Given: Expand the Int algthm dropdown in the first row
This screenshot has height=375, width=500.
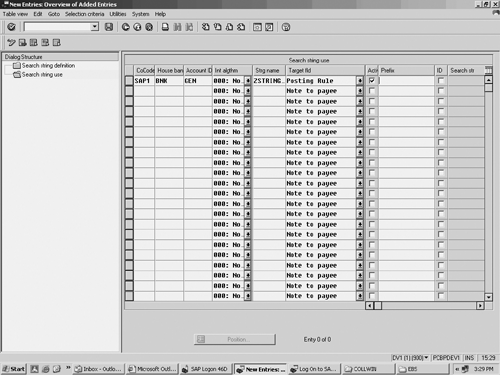Looking at the screenshot, I should coord(248,81).
